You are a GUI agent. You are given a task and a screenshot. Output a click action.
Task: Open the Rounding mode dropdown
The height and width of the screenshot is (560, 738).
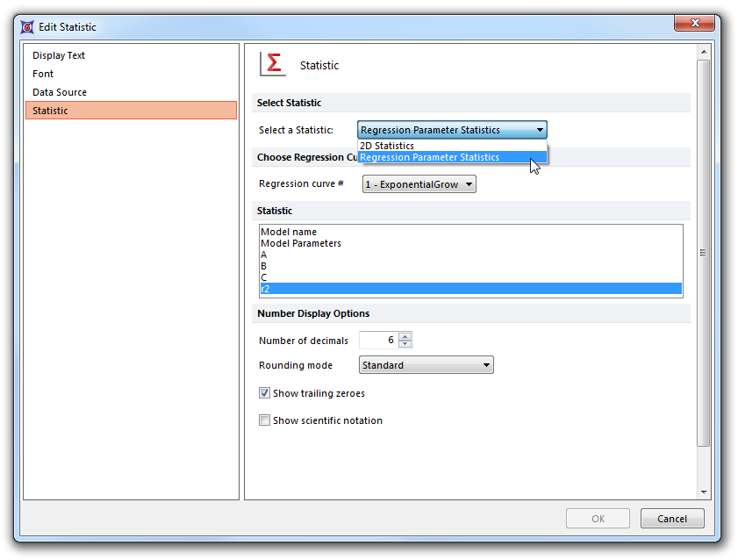(426, 365)
